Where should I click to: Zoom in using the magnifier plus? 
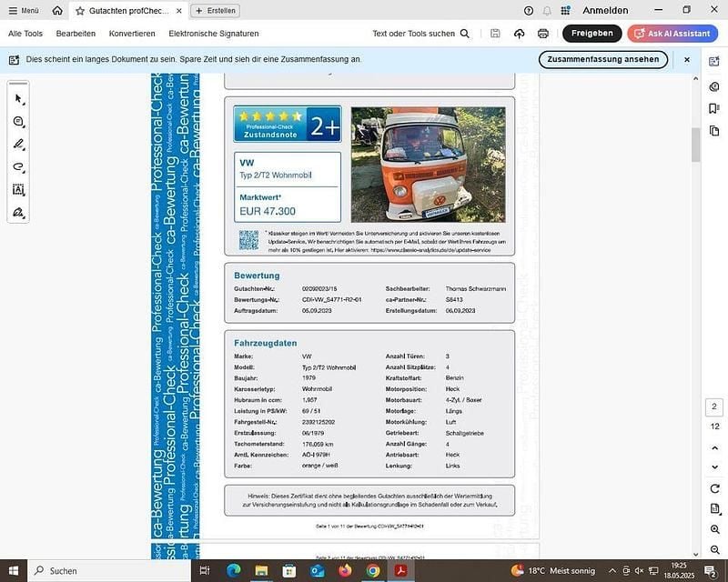(x=715, y=529)
